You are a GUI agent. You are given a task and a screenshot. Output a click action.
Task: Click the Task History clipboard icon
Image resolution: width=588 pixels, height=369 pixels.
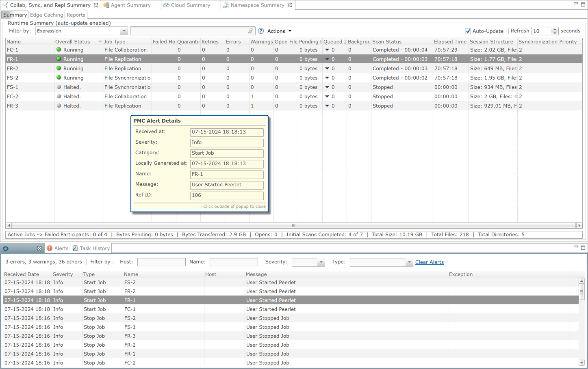click(x=75, y=248)
